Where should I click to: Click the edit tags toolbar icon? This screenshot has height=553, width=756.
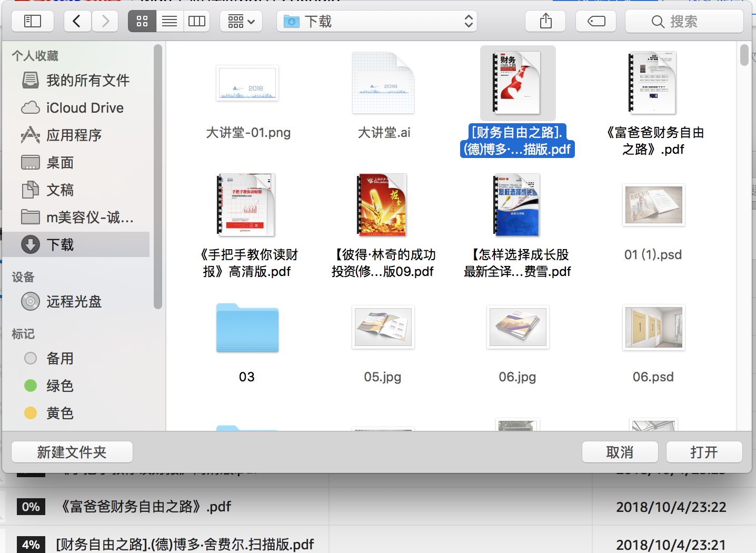596,21
